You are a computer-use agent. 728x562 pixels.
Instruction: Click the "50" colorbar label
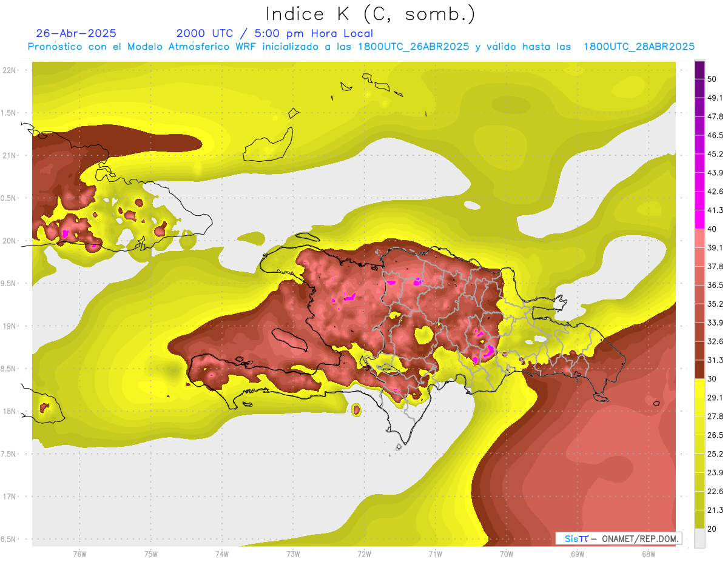[713, 79]
